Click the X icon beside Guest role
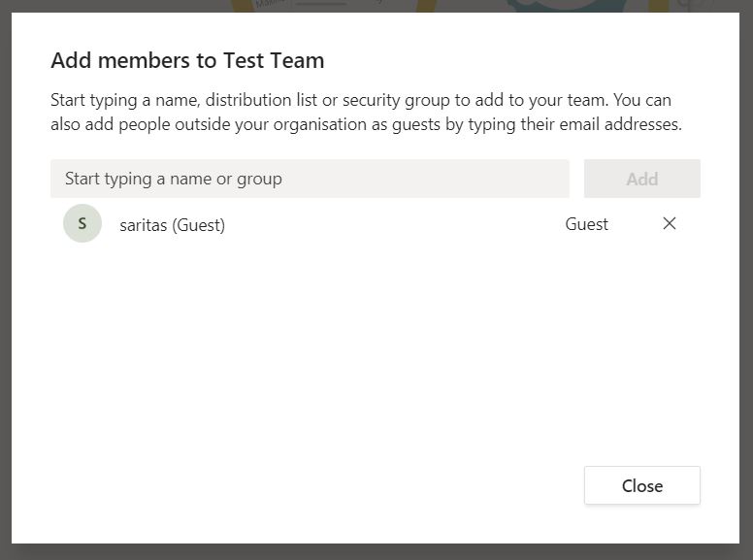 click(x=669, y=224)
